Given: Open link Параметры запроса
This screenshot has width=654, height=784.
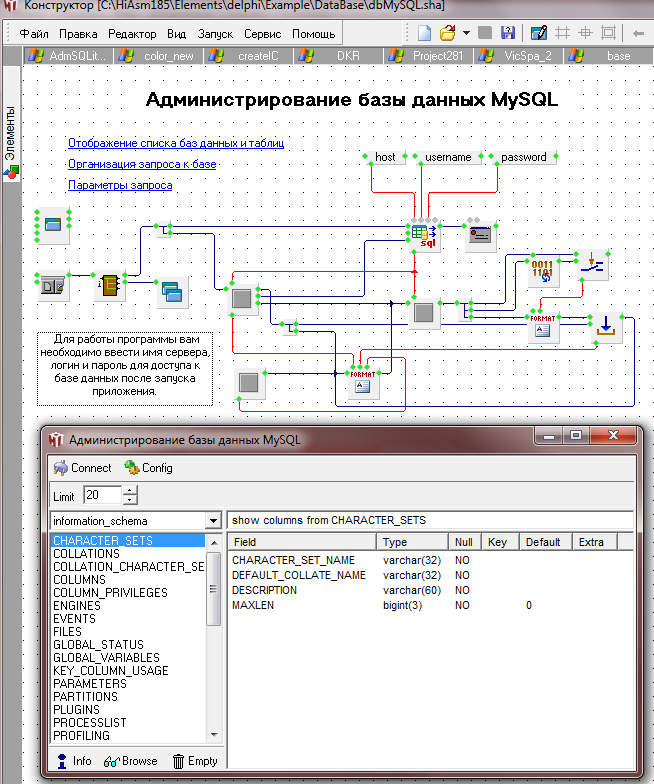Looking at the screenshot, I should point(120,185).
